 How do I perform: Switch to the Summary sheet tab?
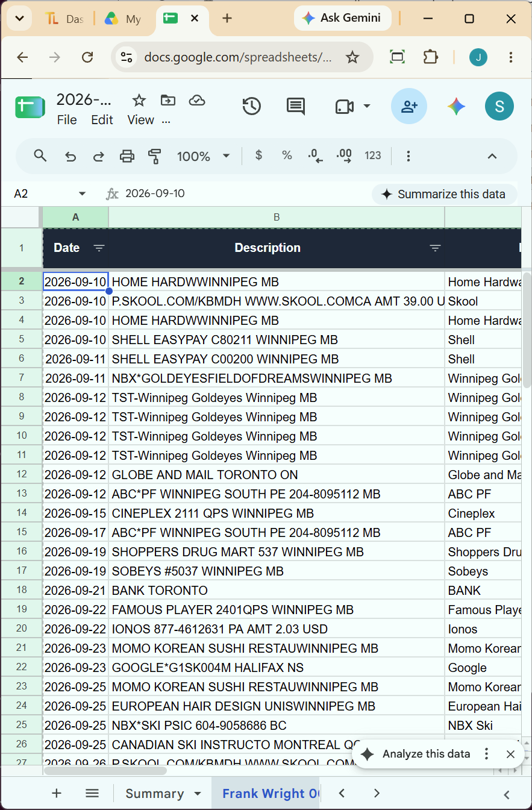154,794
